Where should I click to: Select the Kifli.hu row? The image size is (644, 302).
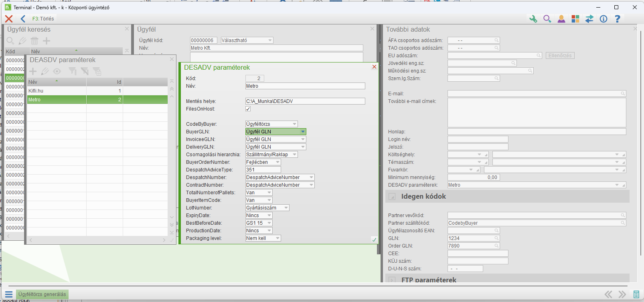pos(56,91)
